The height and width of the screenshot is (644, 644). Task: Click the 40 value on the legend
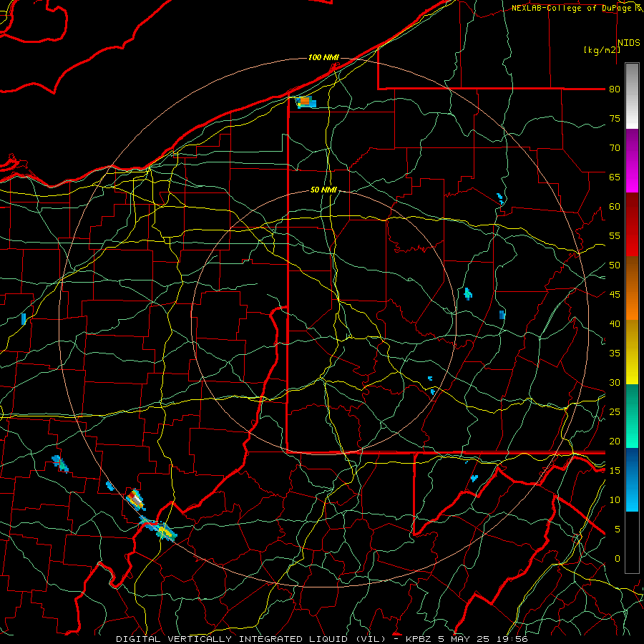tap(615, 323)
